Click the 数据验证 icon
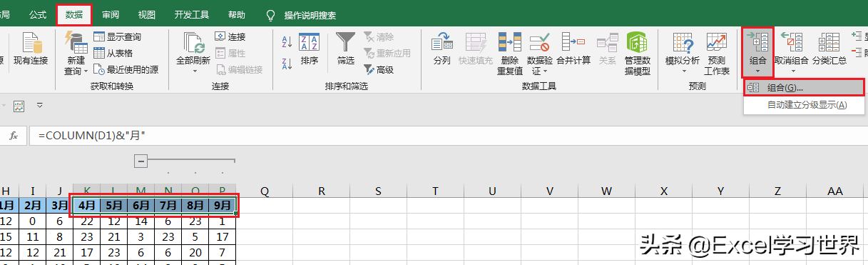Image resolution: width=868 pixels, height=265 pixels. click(540, 43)
